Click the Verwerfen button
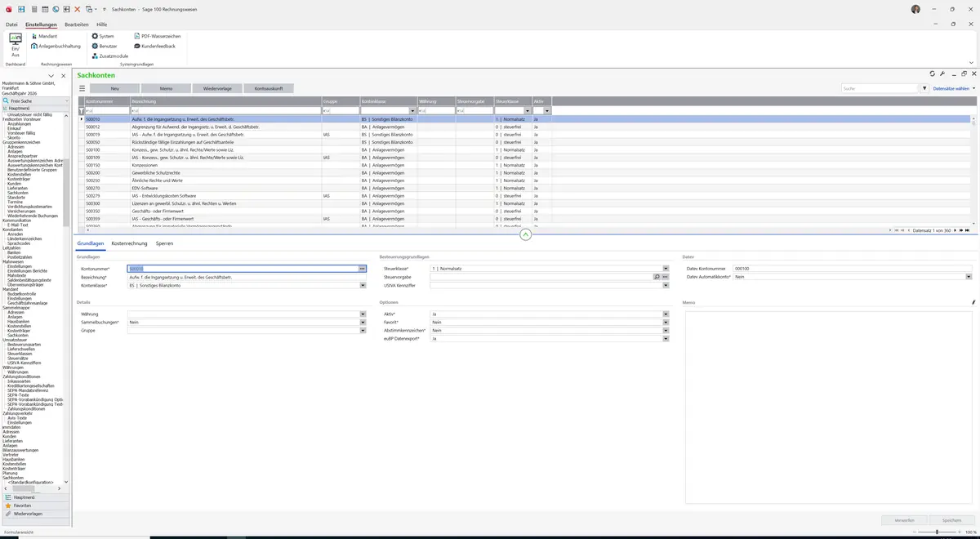 pyautogui.click(x=904, y=519)
